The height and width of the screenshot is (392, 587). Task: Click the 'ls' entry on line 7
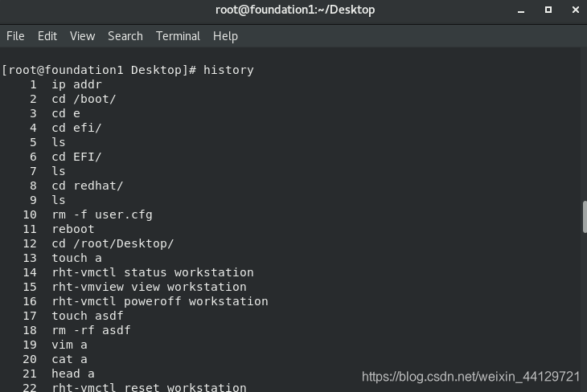59,171
